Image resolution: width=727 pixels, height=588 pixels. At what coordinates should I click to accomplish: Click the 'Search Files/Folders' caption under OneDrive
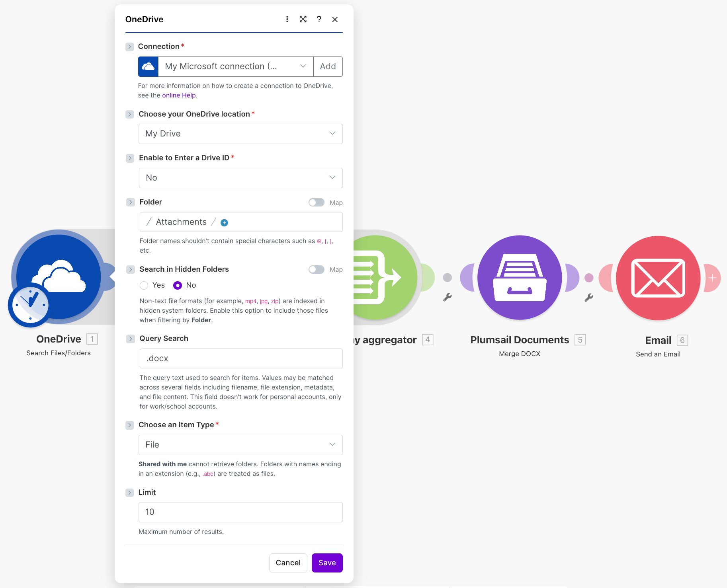pos(59,353)
